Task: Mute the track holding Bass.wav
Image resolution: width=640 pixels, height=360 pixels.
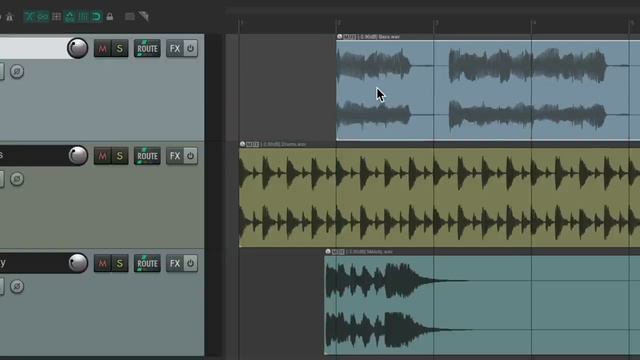Action: 102,49
